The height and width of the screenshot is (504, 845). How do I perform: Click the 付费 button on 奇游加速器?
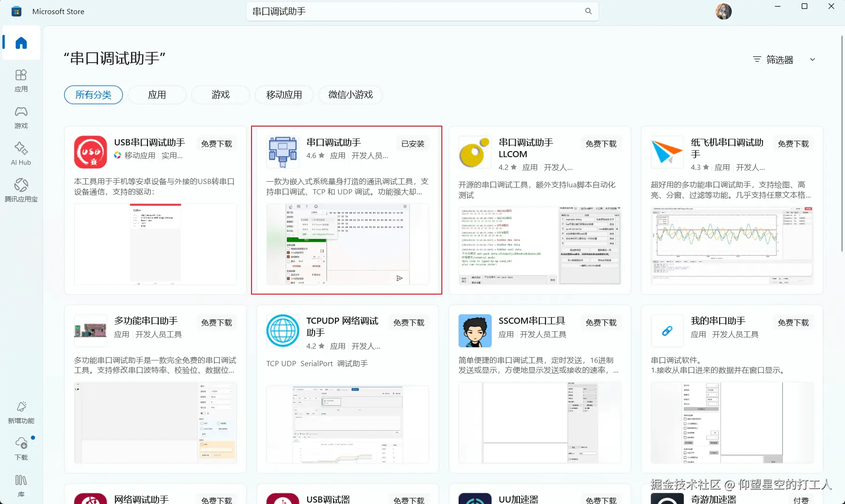tap(801, 500)
